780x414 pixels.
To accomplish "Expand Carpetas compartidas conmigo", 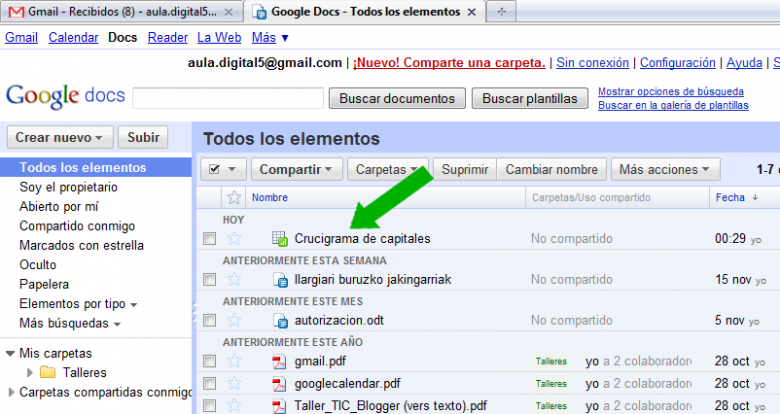I will (x=11, y=392).
